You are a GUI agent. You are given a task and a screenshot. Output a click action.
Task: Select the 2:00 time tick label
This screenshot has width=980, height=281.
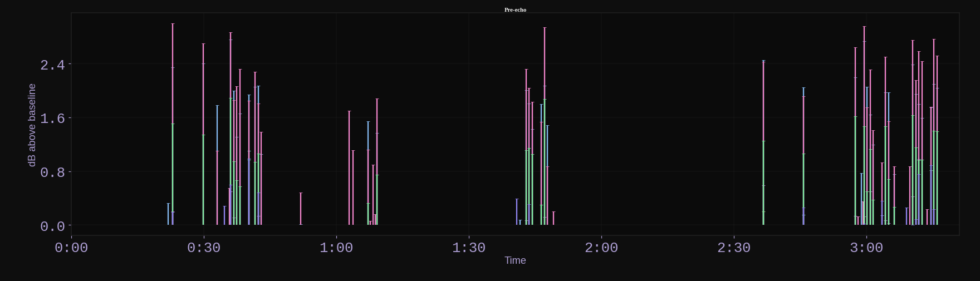coord(601,248)
